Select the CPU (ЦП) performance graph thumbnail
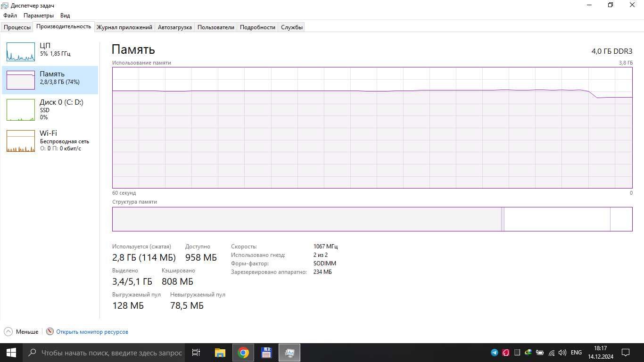Viewport: 644px width, 362px height. tap(21, 52)
